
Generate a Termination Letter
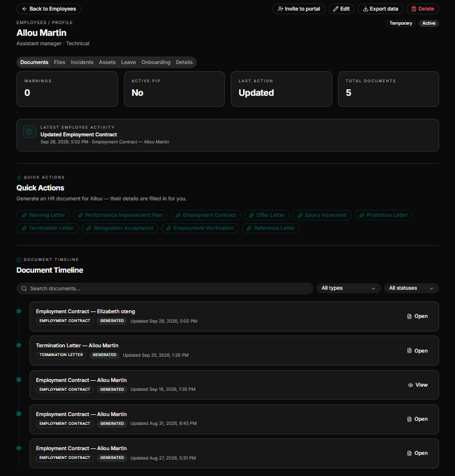(x=48, y=228)
